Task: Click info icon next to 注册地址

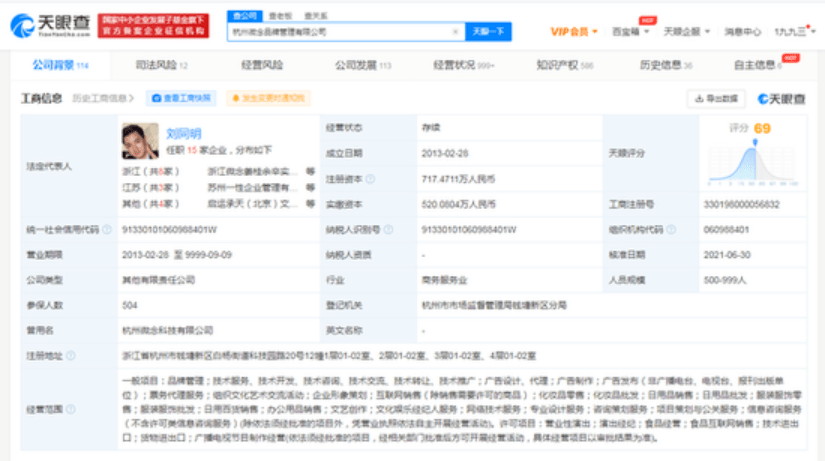Action: pos(71,356)
